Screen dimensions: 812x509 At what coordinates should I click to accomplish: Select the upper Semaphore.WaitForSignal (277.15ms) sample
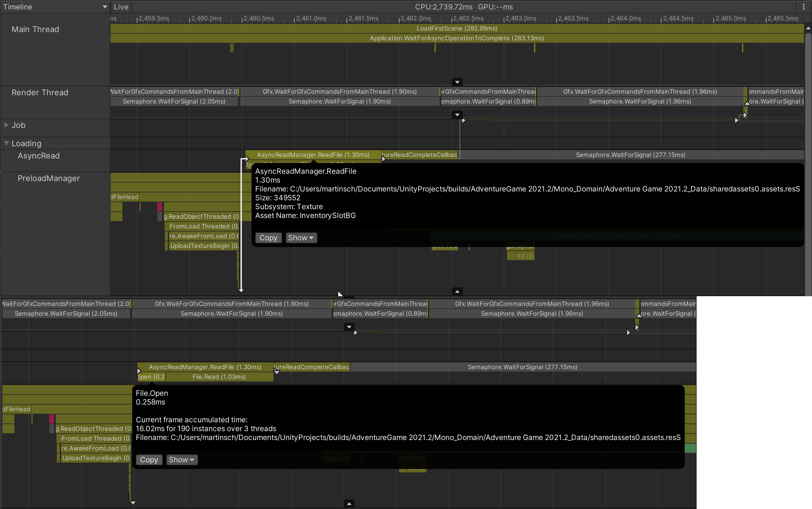[x=630, y=155]
